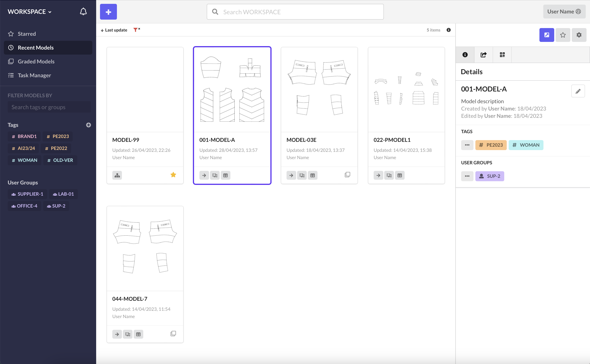The width and height of the screenshot is (590, 364).
Task: Unstar the MODEL-99 card
Action: click(x=173, y=175)
